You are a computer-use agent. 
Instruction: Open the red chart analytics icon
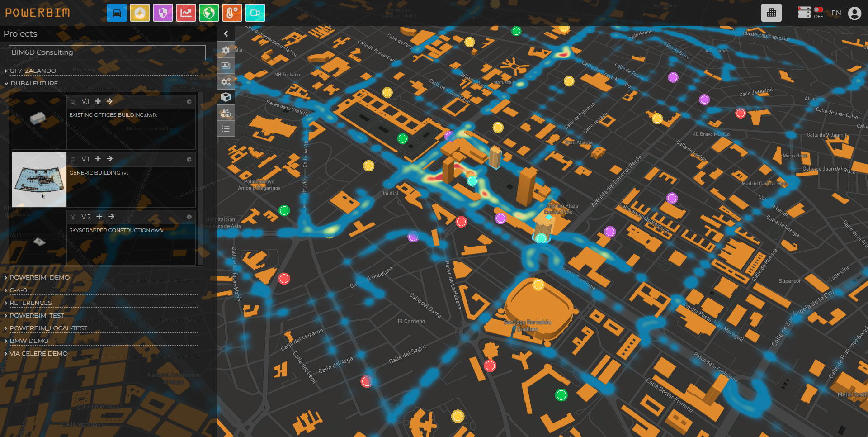[x=186, y=13]
